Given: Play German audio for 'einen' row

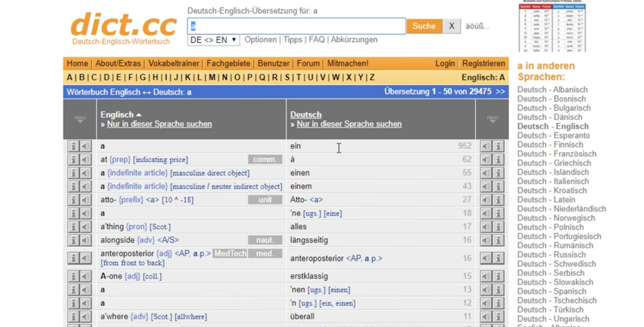Looking at the screenshot, I should (486, 173).
